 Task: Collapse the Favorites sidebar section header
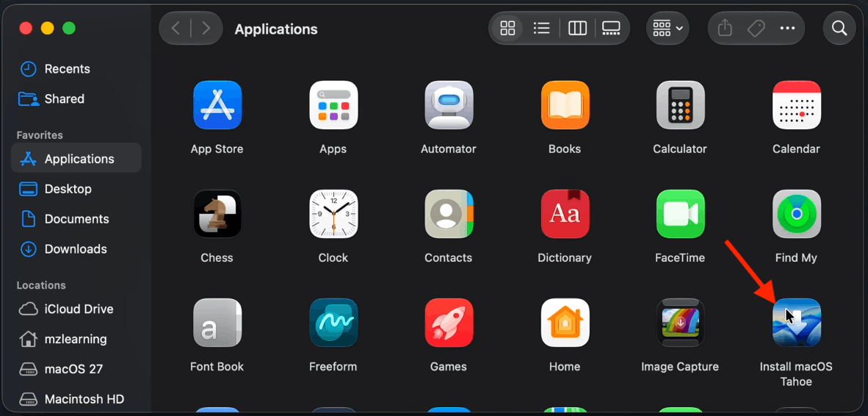(40, 135)
